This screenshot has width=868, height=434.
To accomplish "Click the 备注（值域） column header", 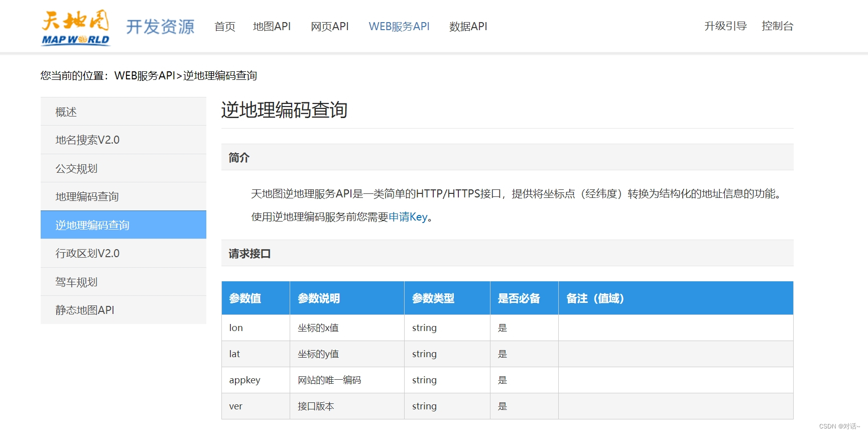I will [676, 298].
